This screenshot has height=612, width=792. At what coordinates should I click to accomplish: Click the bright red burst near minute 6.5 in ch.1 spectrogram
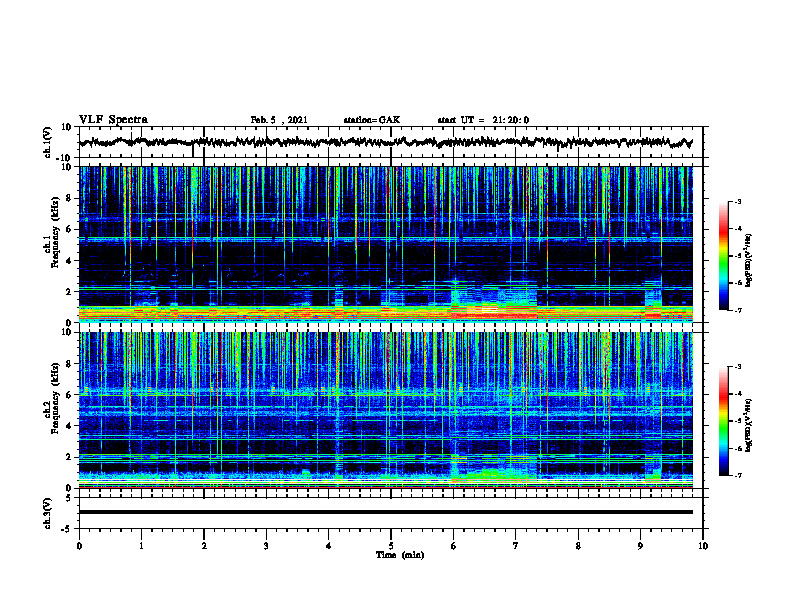tap(492, 314)
